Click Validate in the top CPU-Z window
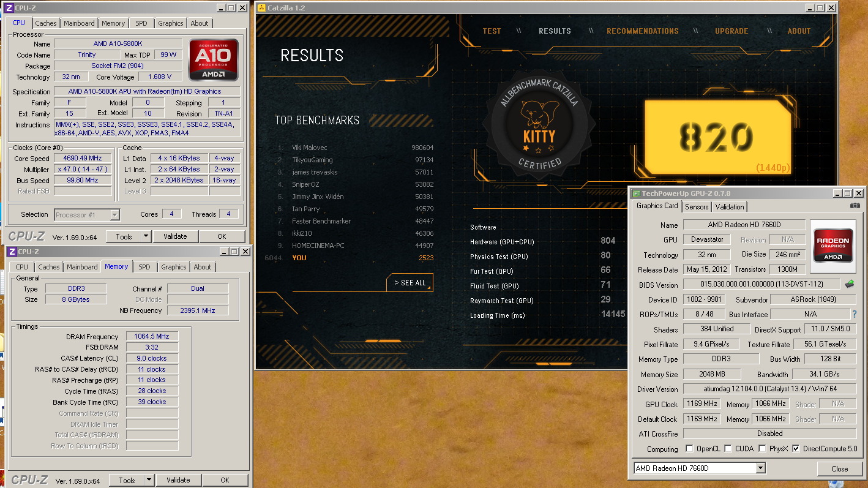This screenshot has width=868, height=488. pyautogui.click(x=175, y=236)
